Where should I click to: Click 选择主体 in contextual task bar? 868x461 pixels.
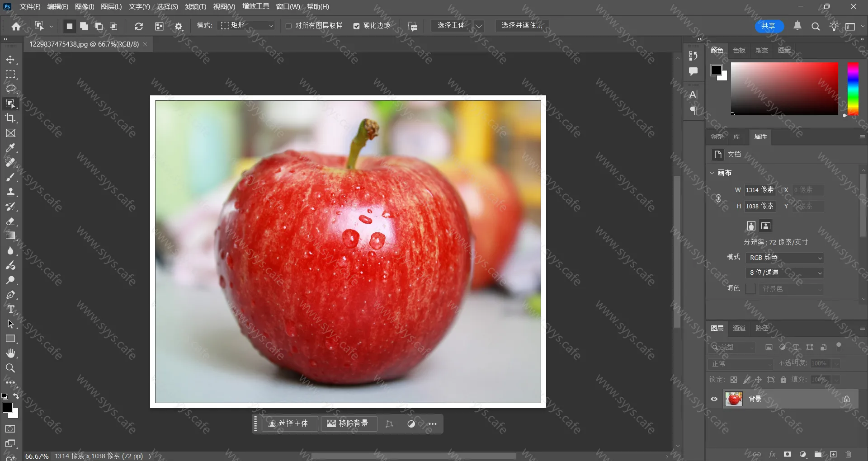289,423
